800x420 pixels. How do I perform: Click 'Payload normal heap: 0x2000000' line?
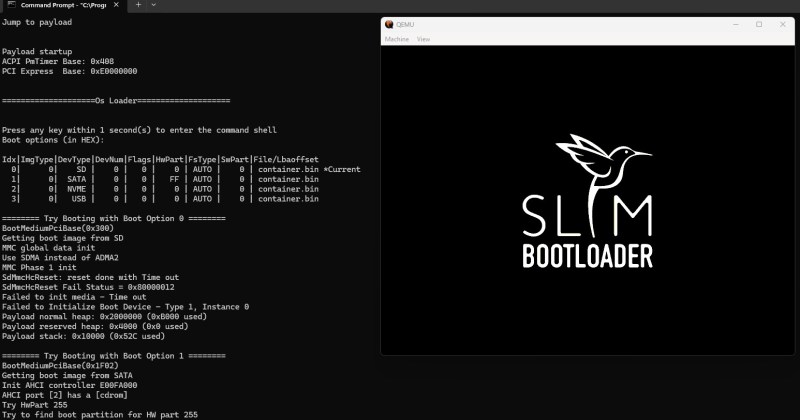coord(105,316)
